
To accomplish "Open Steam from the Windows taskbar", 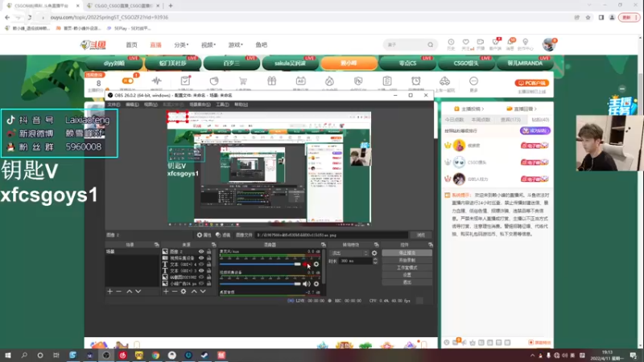I will (x=204, y=356).
